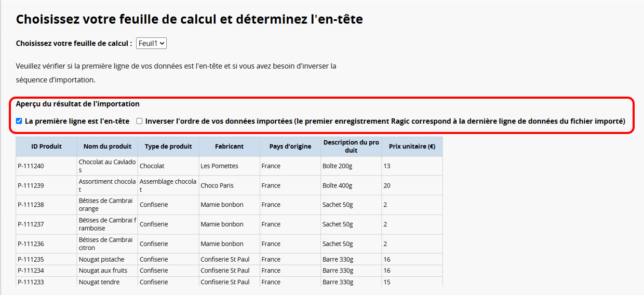Select the 'Pays d'origine' column header
This screenshot has width=644, height=295.
click(290, 146)
